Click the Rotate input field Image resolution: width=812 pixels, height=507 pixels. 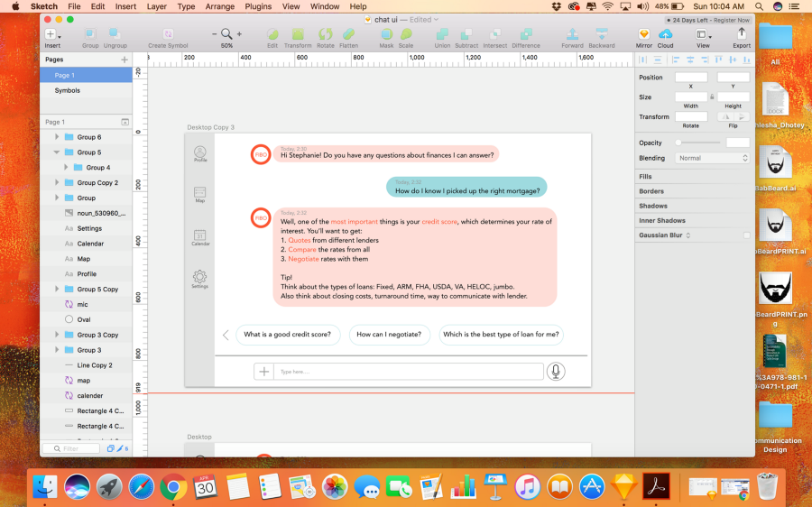click(691, 116)
